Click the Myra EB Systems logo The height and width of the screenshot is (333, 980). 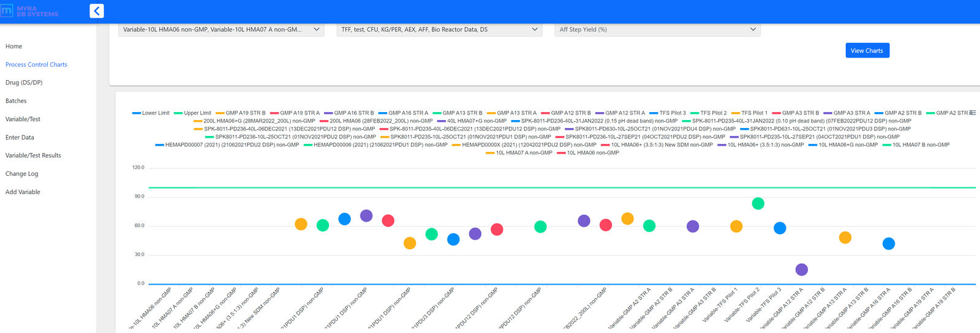[29, 11]
